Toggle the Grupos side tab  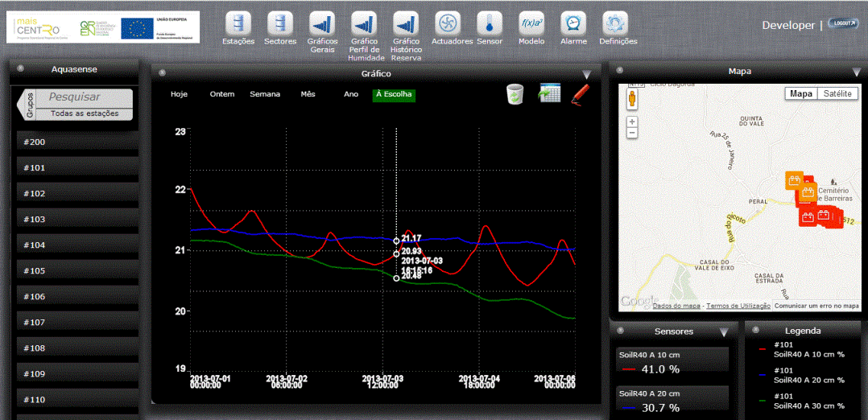tap(28, 105)
